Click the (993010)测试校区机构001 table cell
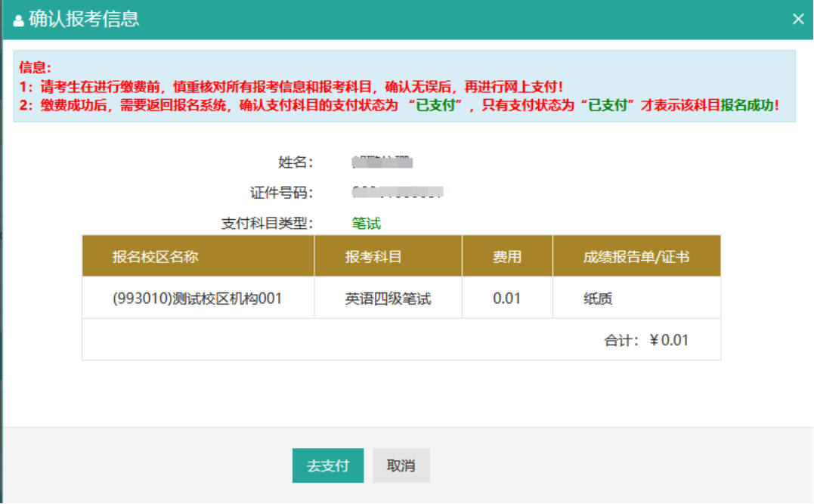 point(197,298)
